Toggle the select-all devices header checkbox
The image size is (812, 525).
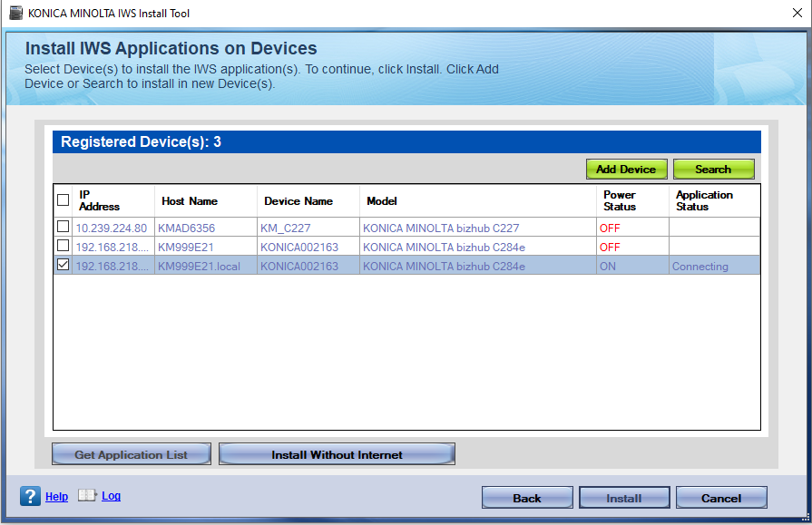click(x=63, y=200)
